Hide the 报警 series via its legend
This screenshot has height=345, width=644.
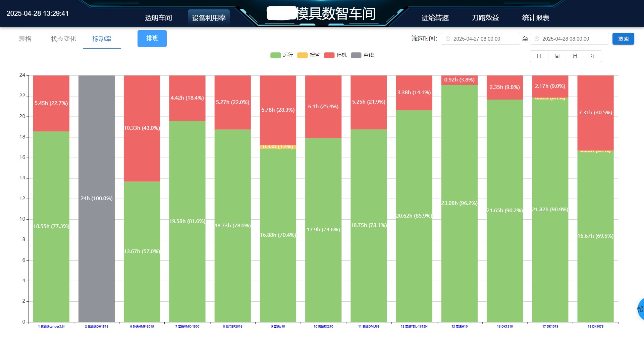pyautogui.click(x=309, y=55)
